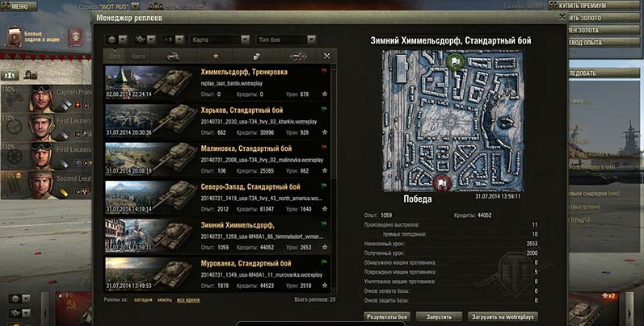
Task: Click Запустить to play the replay
Action: click(439, 317)
